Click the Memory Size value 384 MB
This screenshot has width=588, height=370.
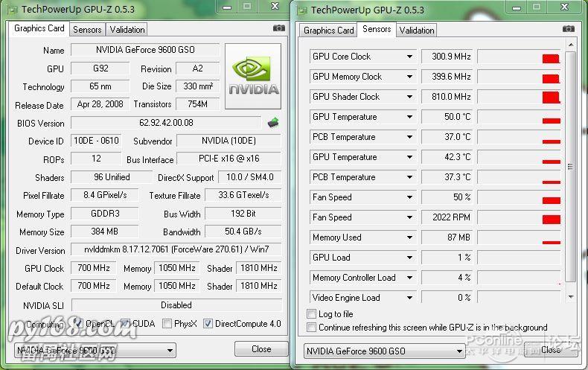coord(105,232)
